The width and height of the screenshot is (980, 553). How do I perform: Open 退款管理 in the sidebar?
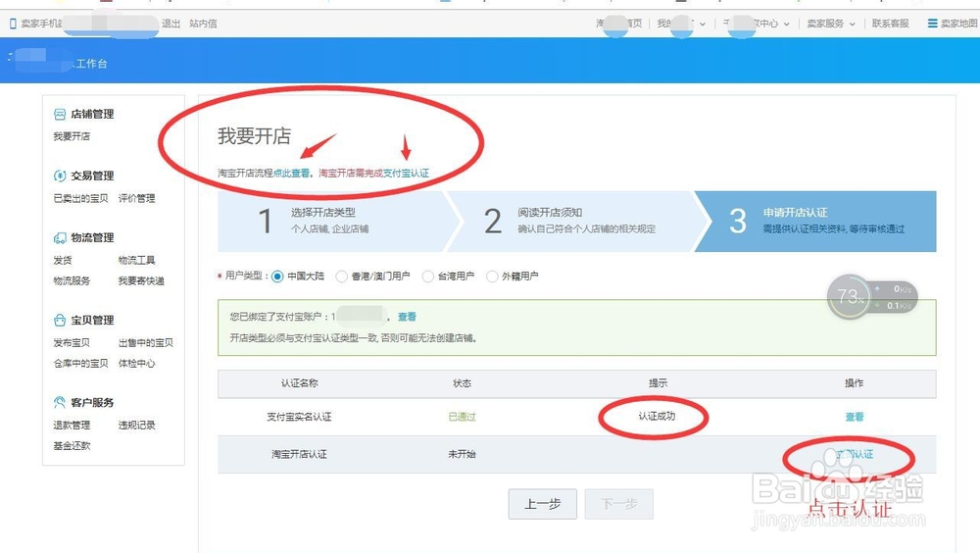click(x=72, y=426)
